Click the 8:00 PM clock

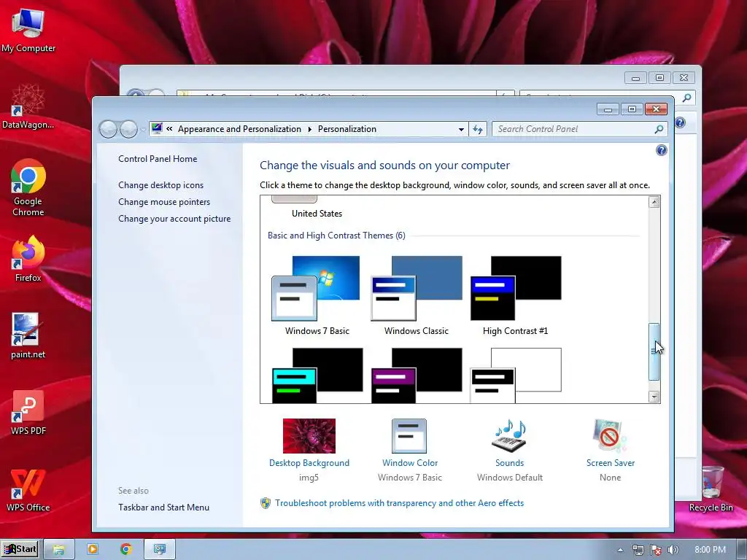(x=710, y=550)
